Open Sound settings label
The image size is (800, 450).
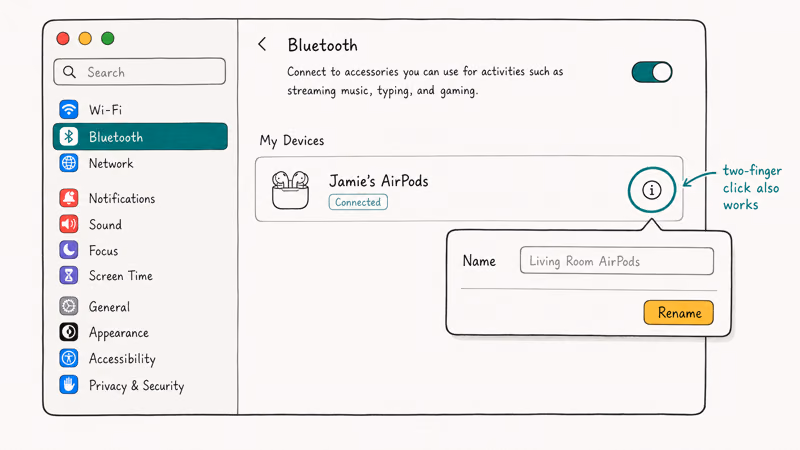coord(106,224)
